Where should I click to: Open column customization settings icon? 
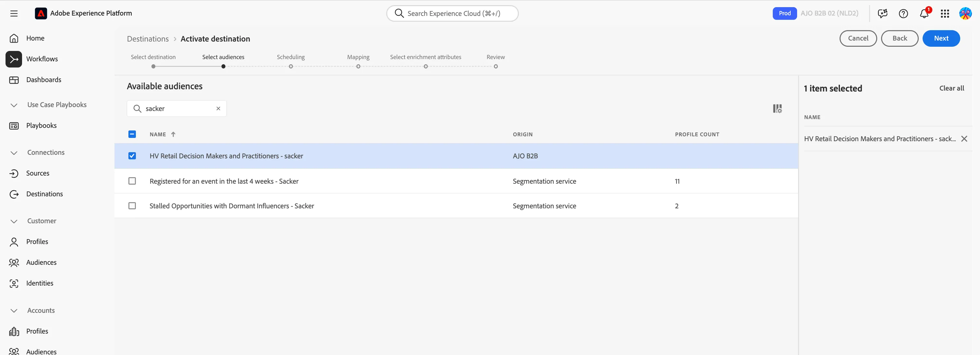coord(777,109)
